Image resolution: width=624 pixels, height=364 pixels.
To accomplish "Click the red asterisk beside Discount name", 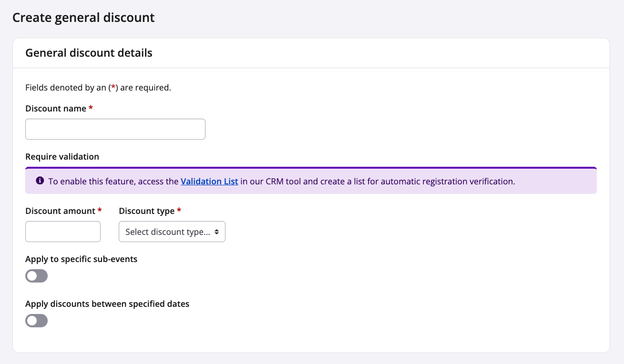I will [x=91, y=109].
